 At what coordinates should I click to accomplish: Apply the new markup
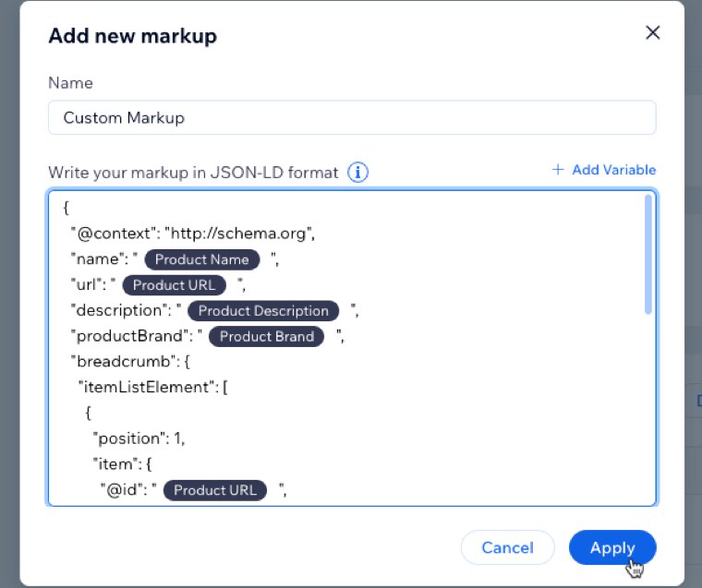pyautogui.click(x=612, y=547)
